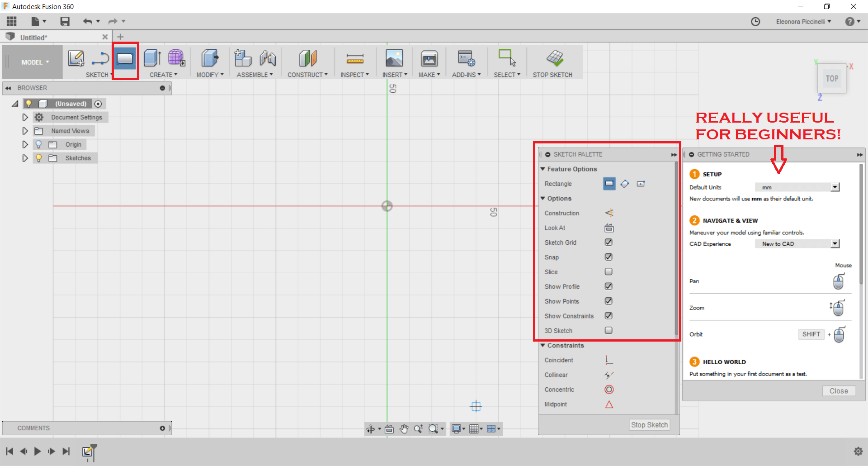Open the CREATE menu
868x466 pixels.
[x=163, y=75]
